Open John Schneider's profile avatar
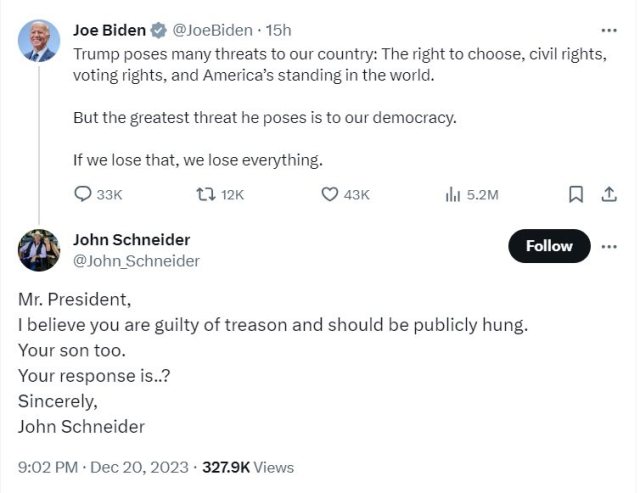Image resolution: width=640 pixels, height=493 pixels. (x=39, y=250)
